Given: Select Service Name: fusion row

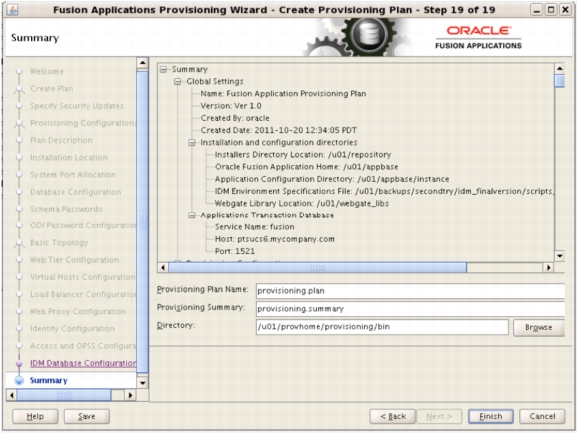Looking at the screenshot, I should [x=255, y=227].
